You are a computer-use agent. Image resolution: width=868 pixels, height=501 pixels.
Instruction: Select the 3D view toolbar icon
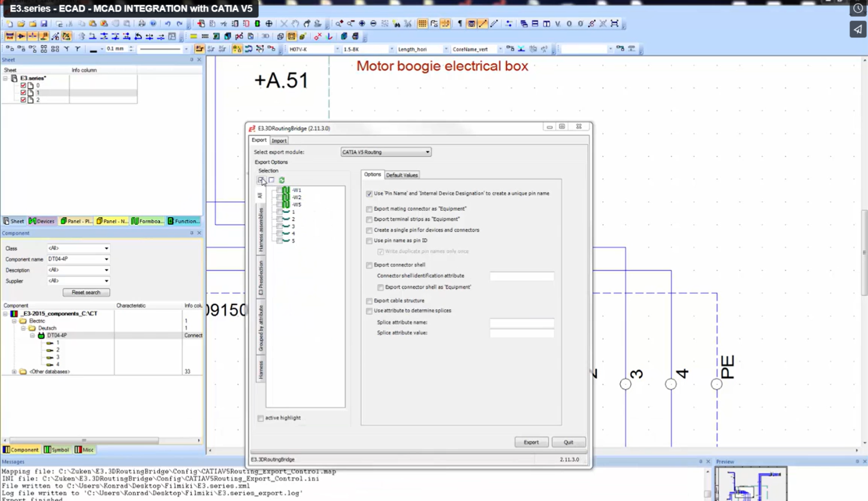265,36
